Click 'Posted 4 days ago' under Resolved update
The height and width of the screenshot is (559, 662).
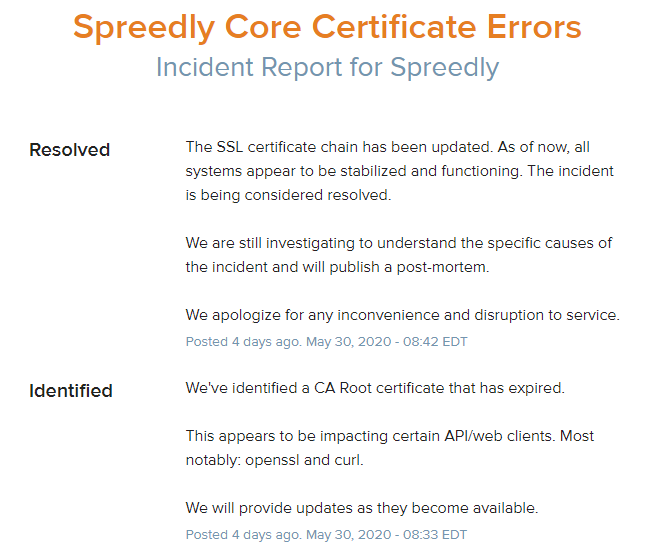pos(242,341)
